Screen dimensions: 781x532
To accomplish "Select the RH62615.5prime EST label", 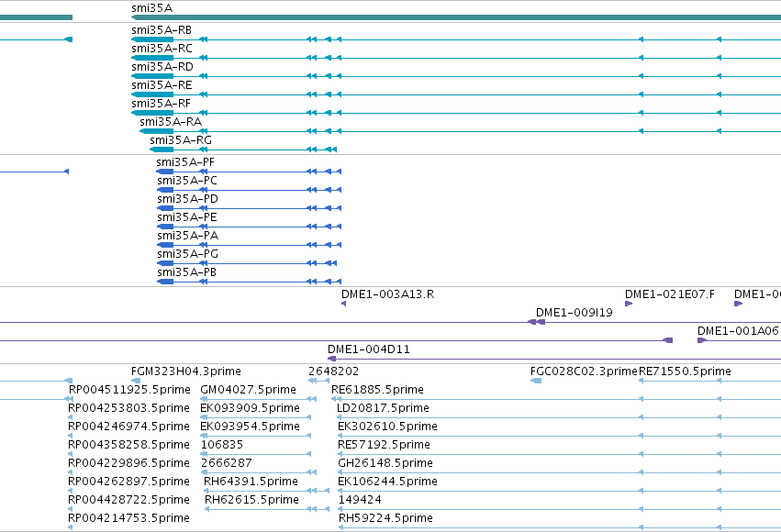I will [251, 501].
